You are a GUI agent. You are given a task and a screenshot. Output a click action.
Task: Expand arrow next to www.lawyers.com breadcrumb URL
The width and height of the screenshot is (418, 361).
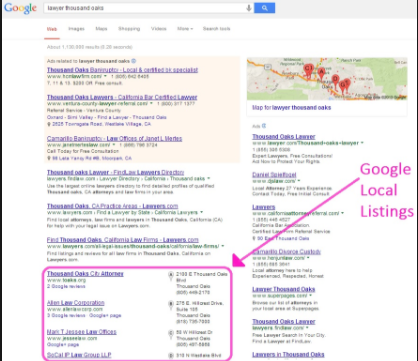[x=201, y=212]
